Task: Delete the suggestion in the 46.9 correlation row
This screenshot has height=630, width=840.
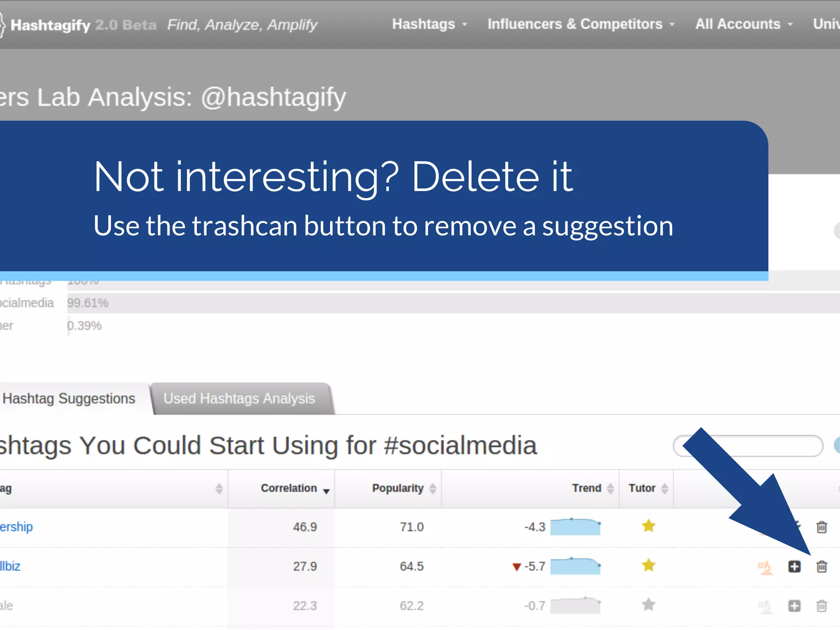Action: pos(822,527)
